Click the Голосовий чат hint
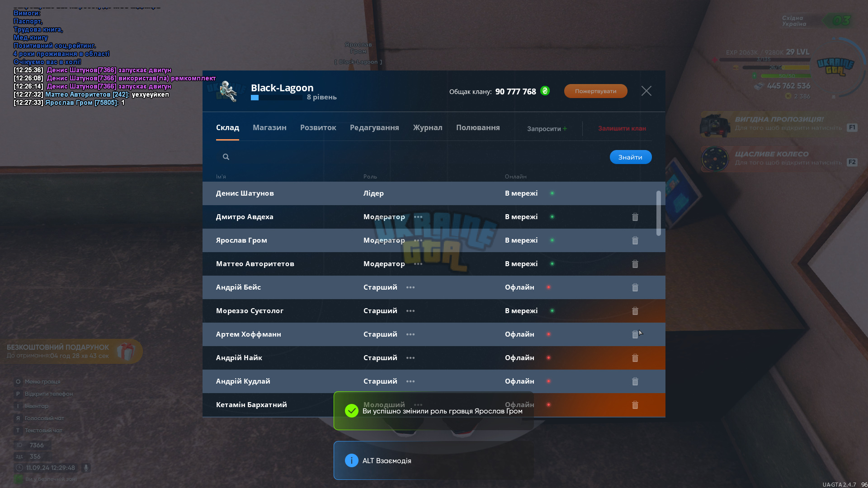868x488 pixels. 44,418
